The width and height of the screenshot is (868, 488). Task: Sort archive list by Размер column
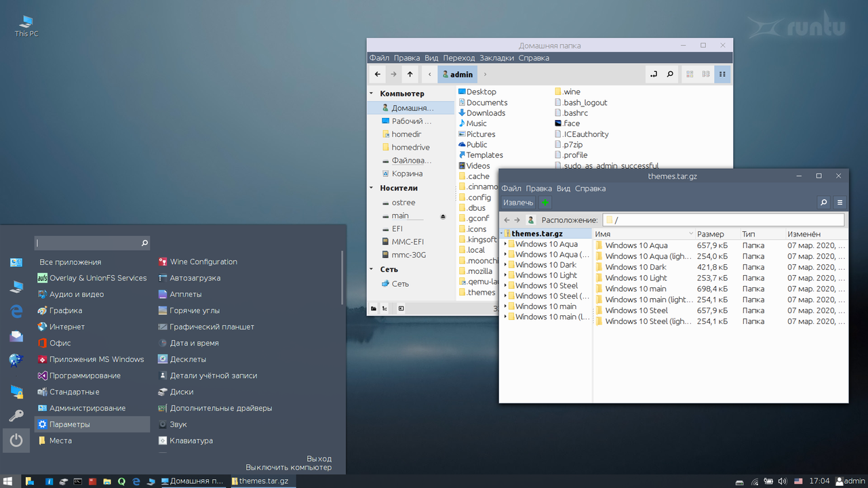click(716, 234)
